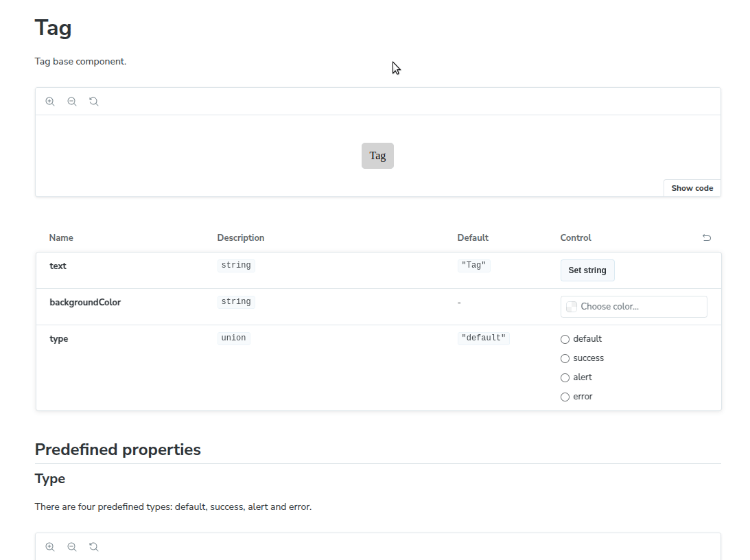Click the Control column header
Image resolution: width=750 pixels, height=560 pixels.
pos(576,238)
